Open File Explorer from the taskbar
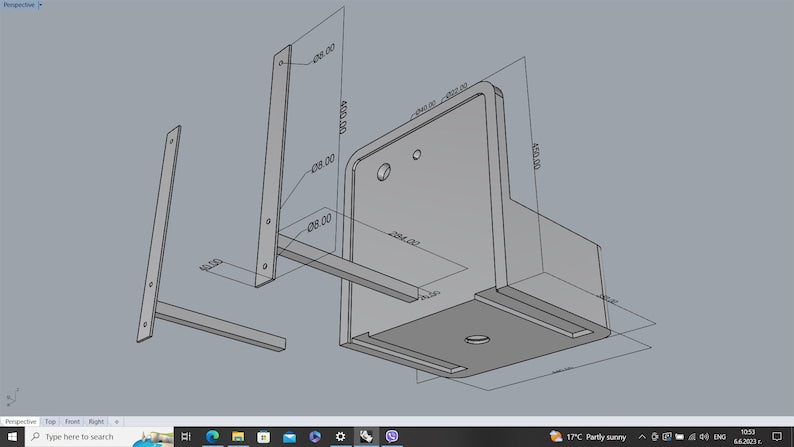 pyautogui.click(x=238, y=436)
